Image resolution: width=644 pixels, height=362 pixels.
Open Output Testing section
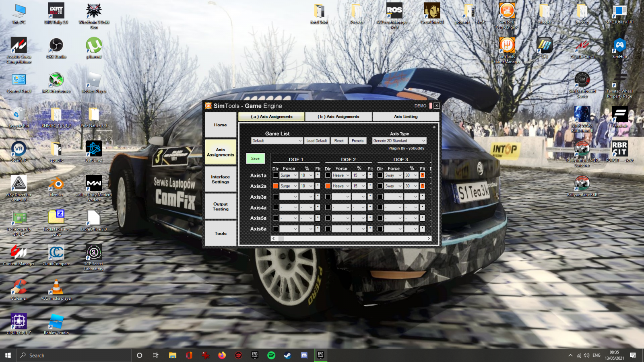pos(221,206)
